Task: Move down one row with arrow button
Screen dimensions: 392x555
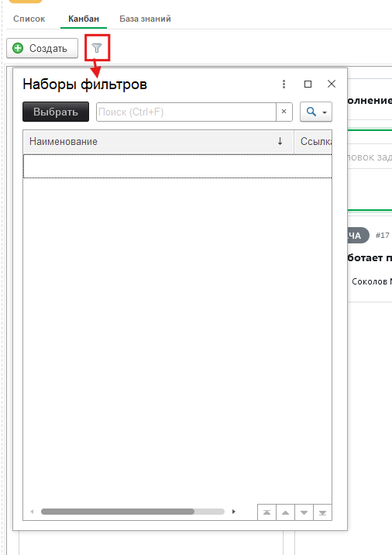Action: (x=304, y=512)
